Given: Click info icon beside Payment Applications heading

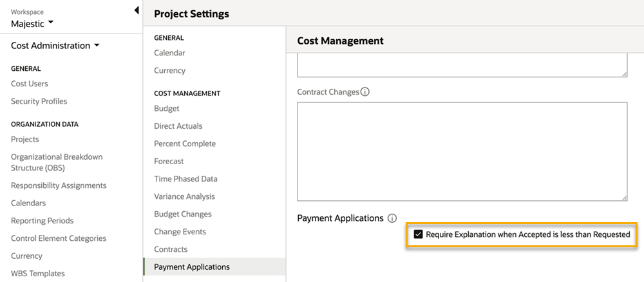Looking at the screenshot, I should pos(392,218).
